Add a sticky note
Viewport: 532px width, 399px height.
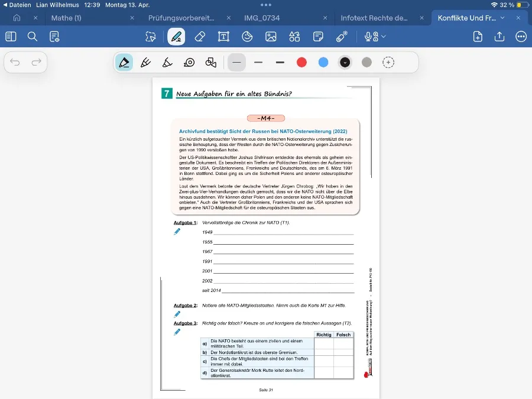pyautogui.click(x=318, y=36)
